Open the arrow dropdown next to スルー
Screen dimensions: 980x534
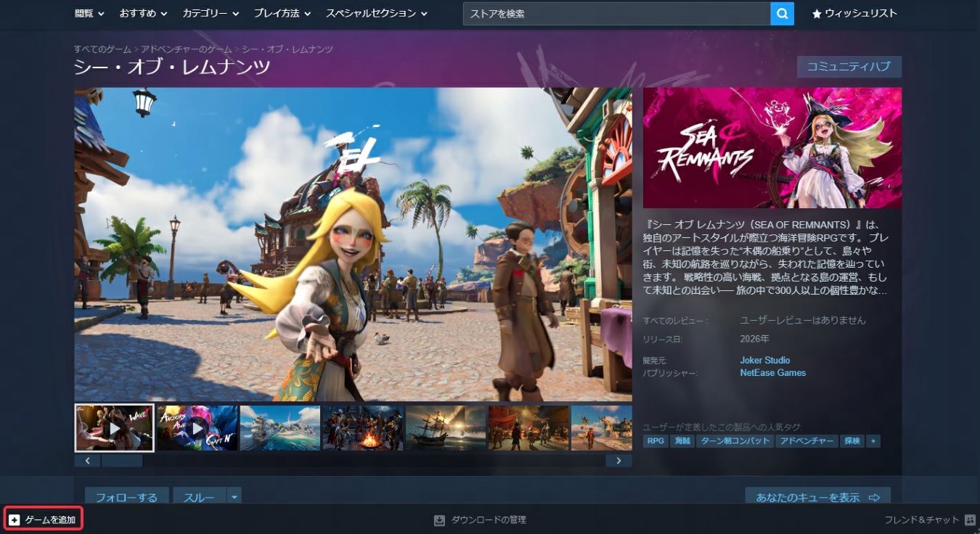point(234,497)
